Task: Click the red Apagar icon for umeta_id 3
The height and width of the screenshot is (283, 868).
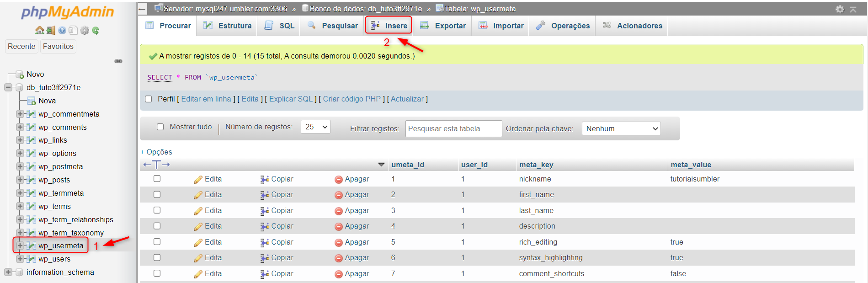Action: 339,211
